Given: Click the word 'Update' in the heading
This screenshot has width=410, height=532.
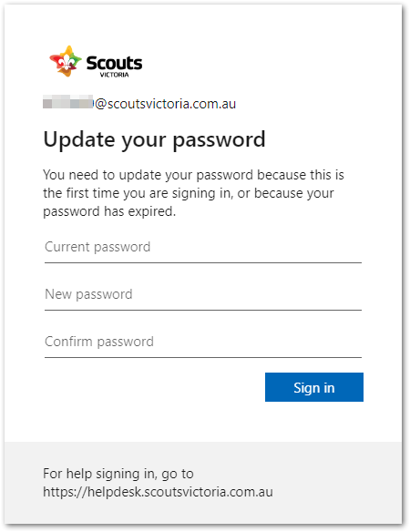Looking at the screenshot, I should (x=79, y=139).
